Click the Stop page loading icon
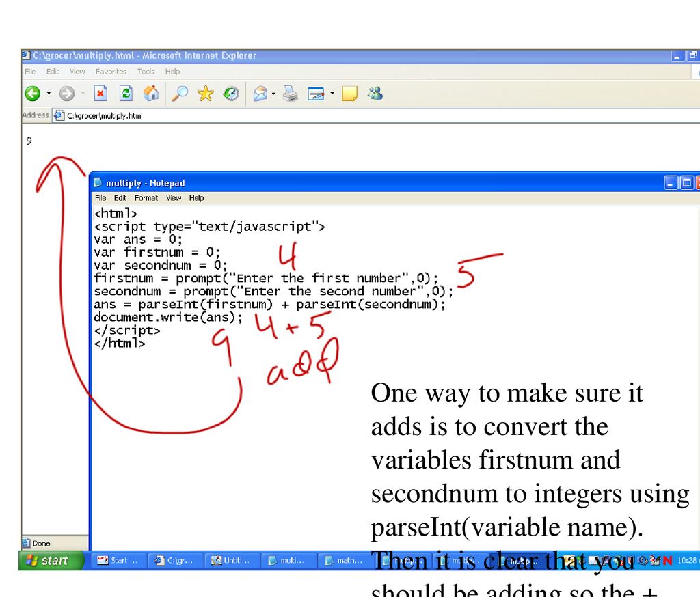The width and height of the screenshot is (700, 597). pos(100,94)
